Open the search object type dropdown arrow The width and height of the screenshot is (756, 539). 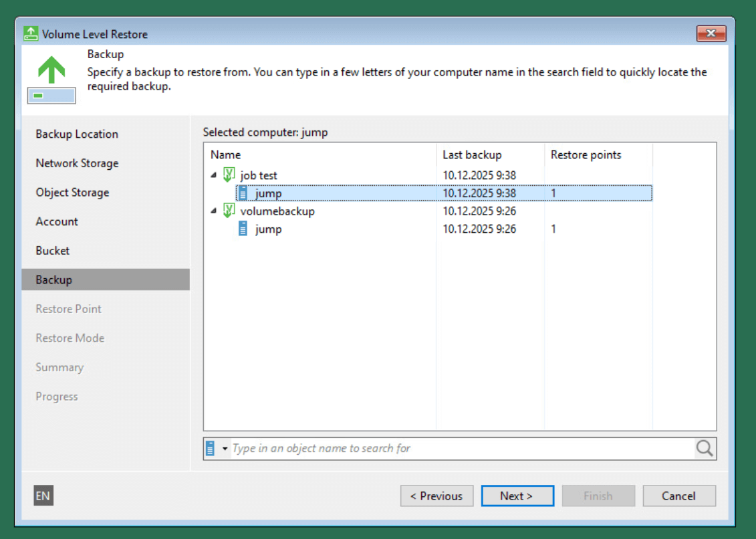[x=225, y=449]
